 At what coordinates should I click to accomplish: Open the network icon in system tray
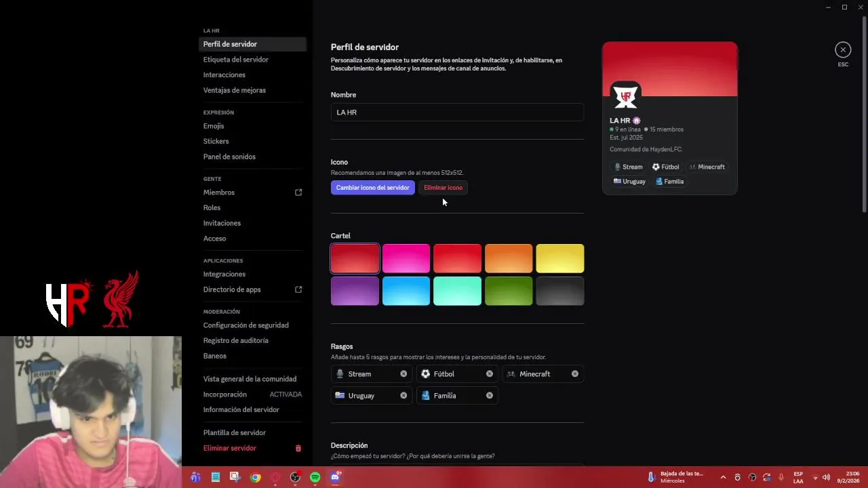click(x=815, y=477)
